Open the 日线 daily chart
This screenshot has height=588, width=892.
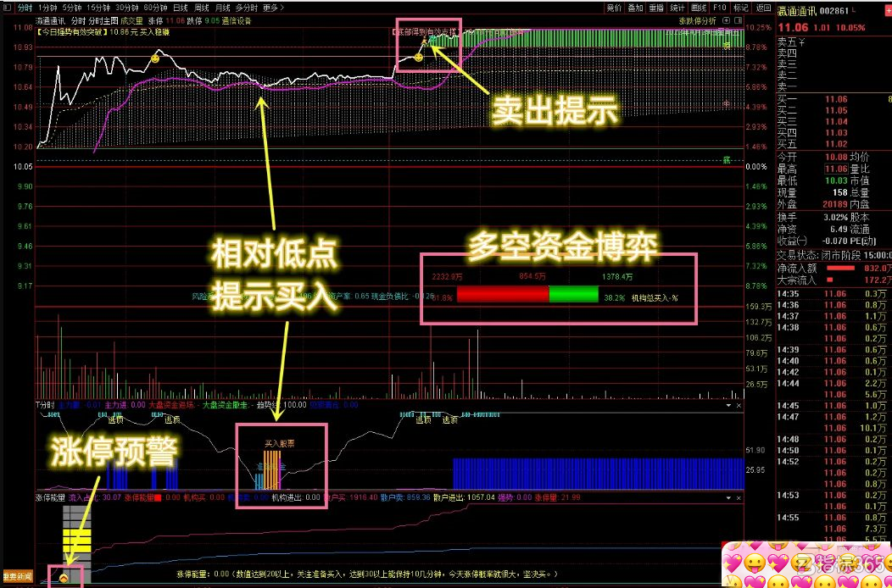coord(180,8)
